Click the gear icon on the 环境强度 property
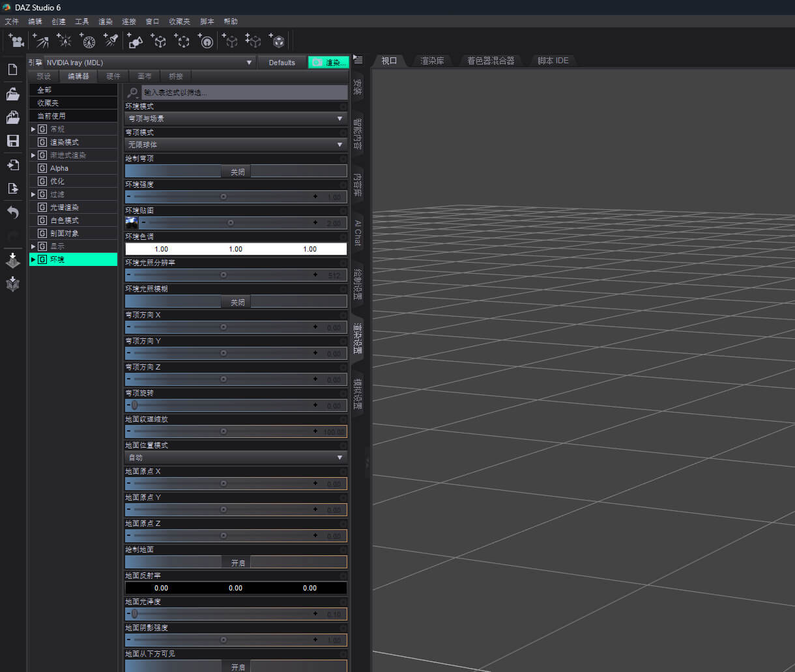795x672 pixels. 343,184
